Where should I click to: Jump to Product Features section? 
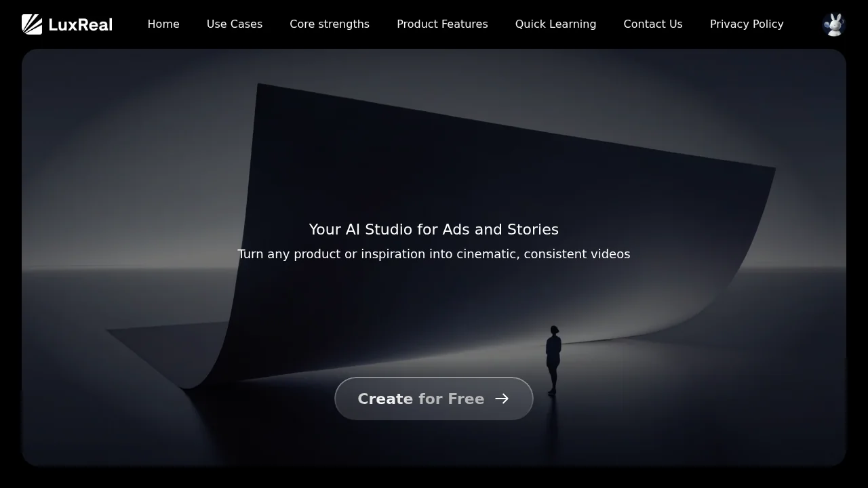click(442, 24)
